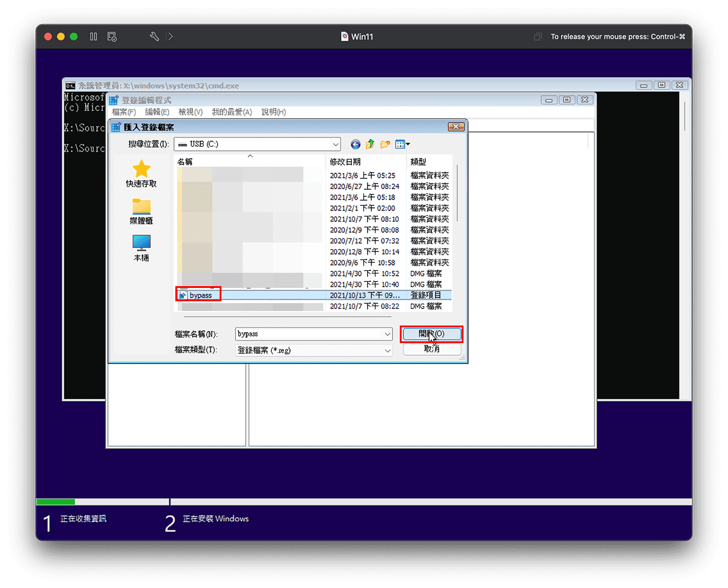Expand the VM toolbar chevron arrow

(x=170, y=36)
